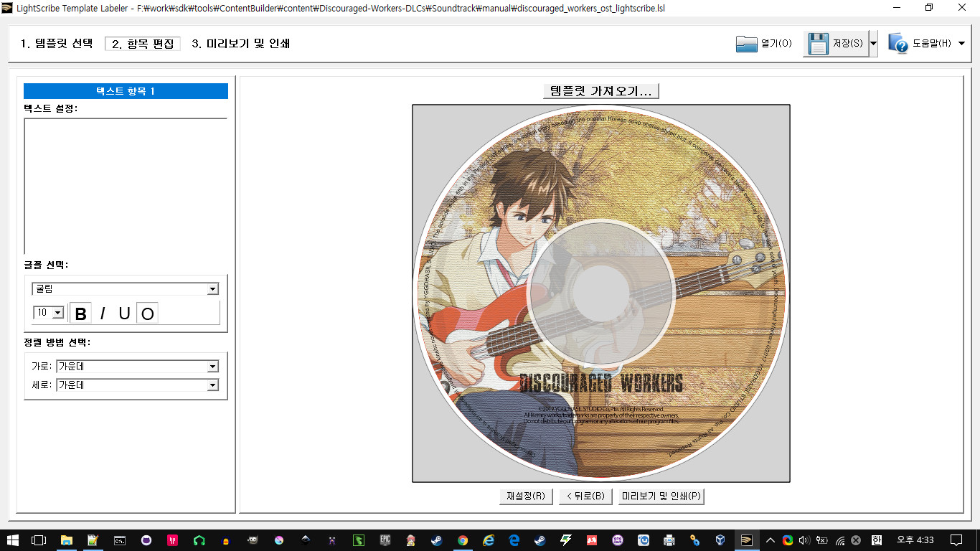Toggle Underline (U) formatting
The height and width of the screenshot is (551, 980).
click(125, 314)
